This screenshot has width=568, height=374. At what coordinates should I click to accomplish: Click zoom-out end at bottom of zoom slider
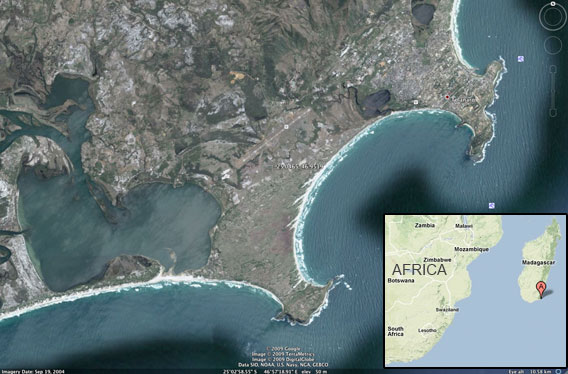[553, 113]
